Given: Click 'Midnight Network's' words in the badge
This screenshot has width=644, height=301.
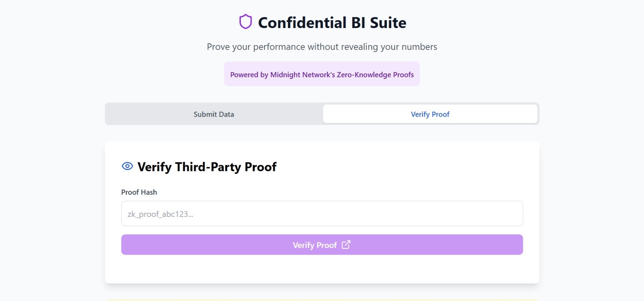Looking at the screenshot, I should tap(303, 74).
